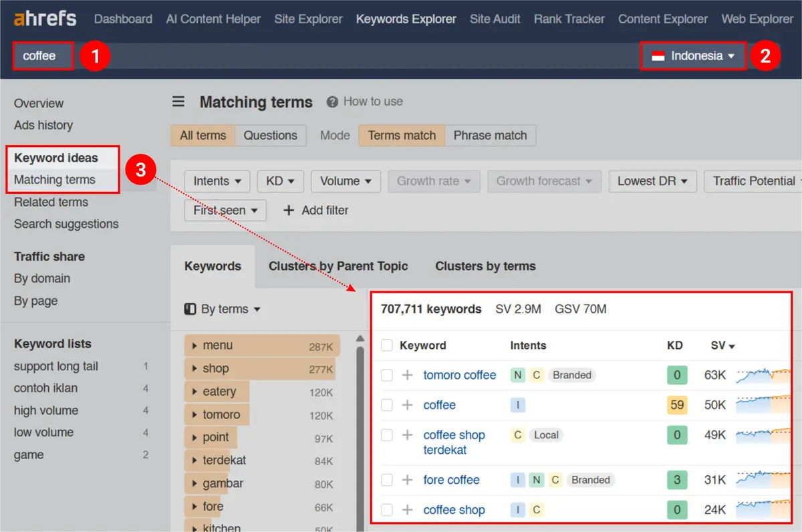802x532 pixels.
Task: Open Site Audit in navigation
Action: [x=495, y=19]
